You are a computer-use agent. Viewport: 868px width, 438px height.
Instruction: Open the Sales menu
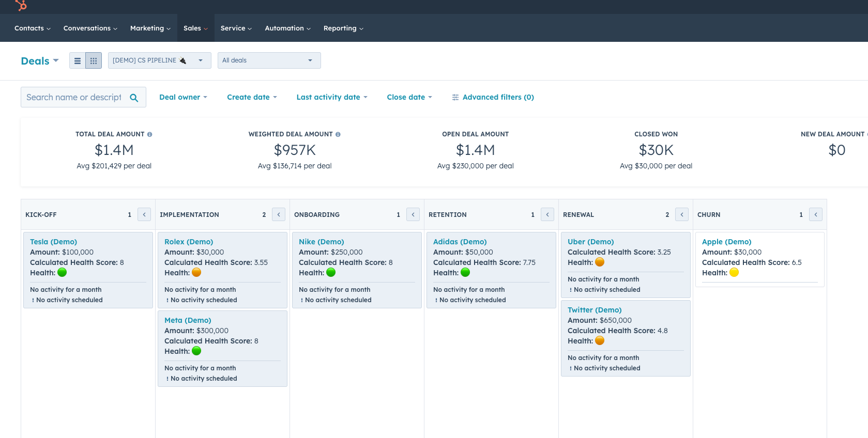tap(195, 28)
